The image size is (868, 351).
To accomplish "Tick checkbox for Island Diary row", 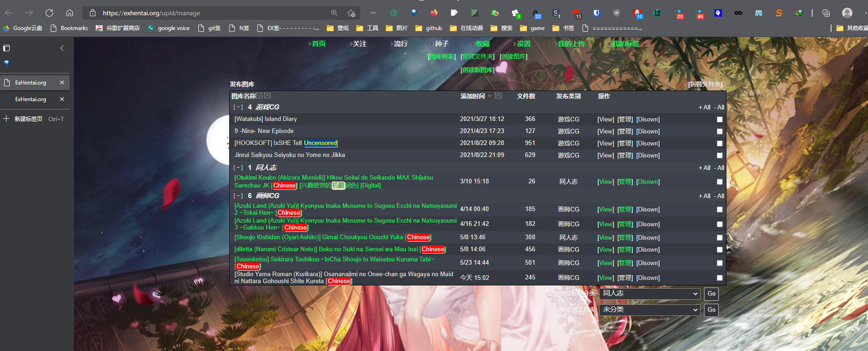I will [719, 119].
